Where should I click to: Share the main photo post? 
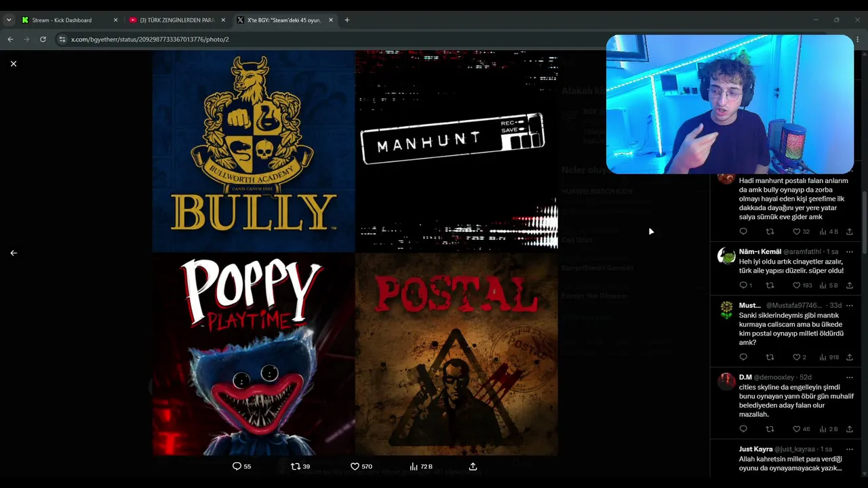(x=473, y=466)
